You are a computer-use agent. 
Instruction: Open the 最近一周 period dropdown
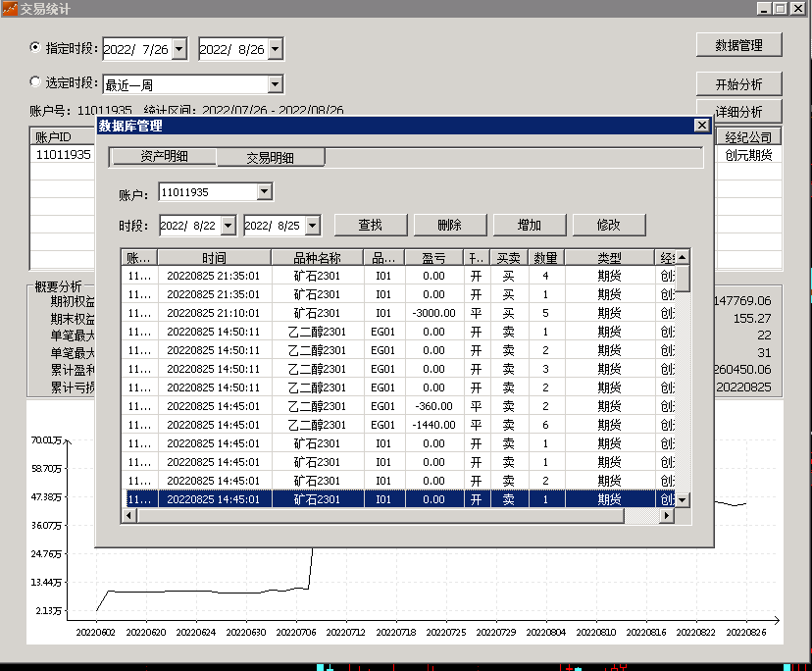coord(275,84)
